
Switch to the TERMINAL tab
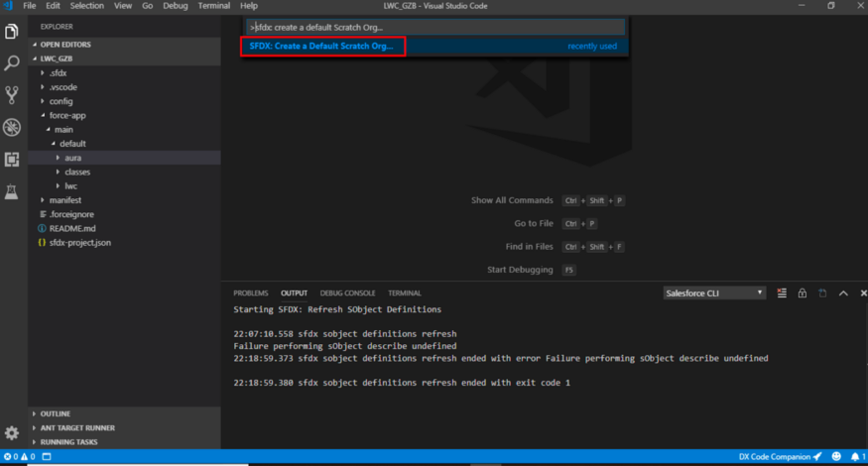[x=404, y=293]
